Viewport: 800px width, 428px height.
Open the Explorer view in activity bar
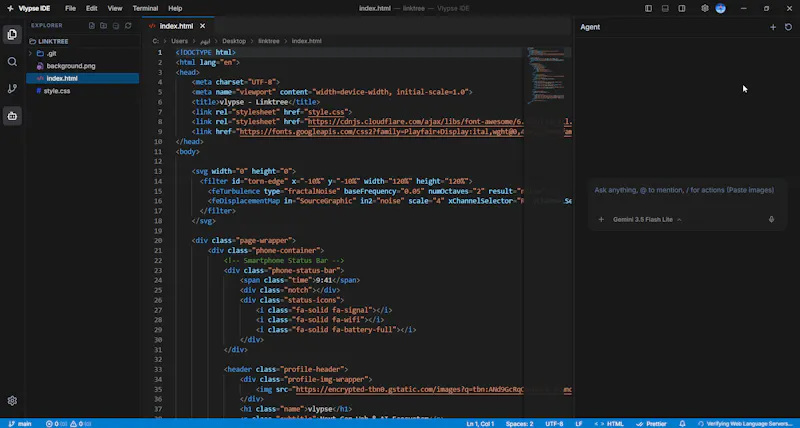click(x=12, y=34)
